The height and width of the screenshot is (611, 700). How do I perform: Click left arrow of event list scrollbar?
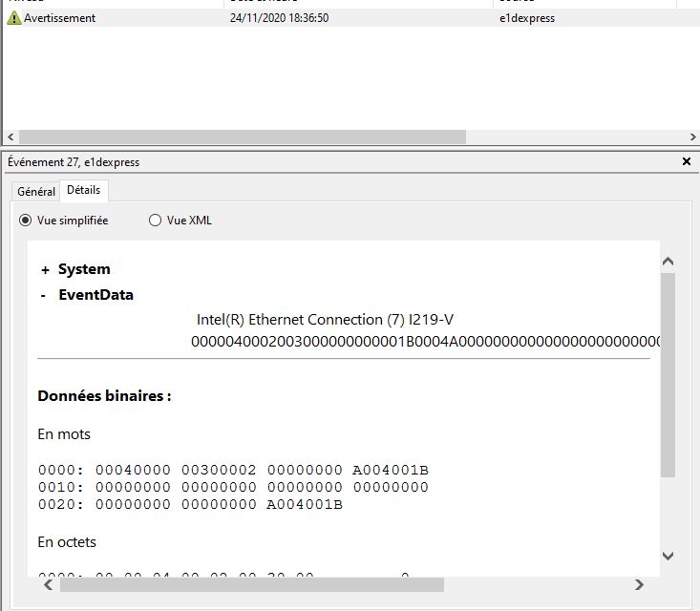pyautogui.click(x=11, y=137)
